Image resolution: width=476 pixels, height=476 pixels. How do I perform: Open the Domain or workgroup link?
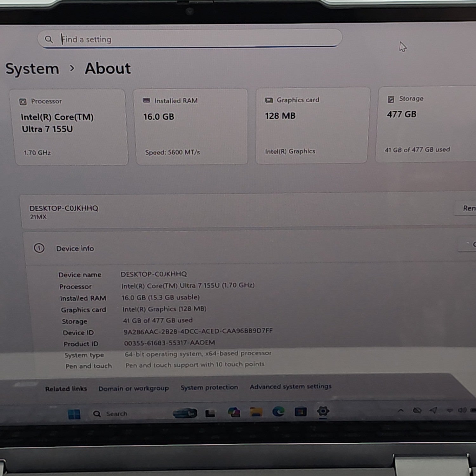click(133, 388)
